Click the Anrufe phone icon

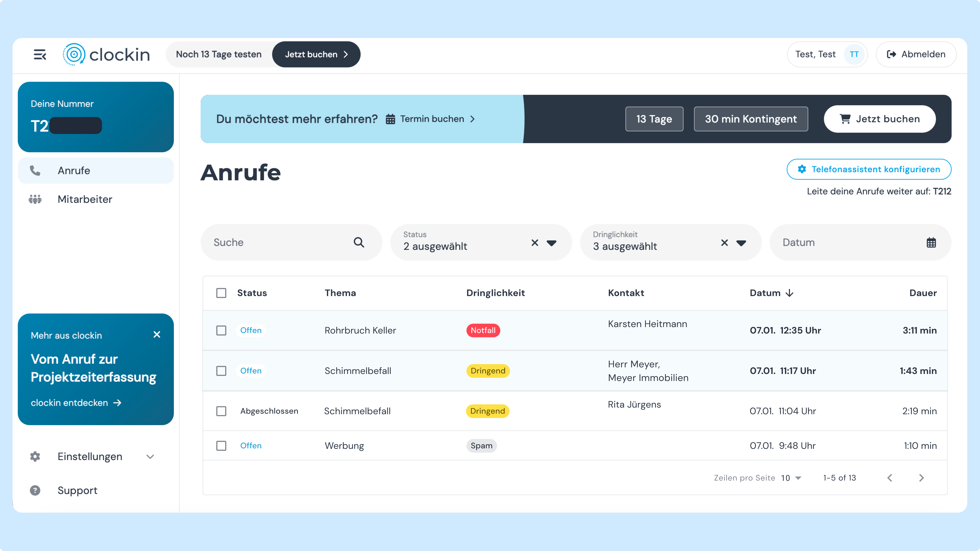coord(35,170)
